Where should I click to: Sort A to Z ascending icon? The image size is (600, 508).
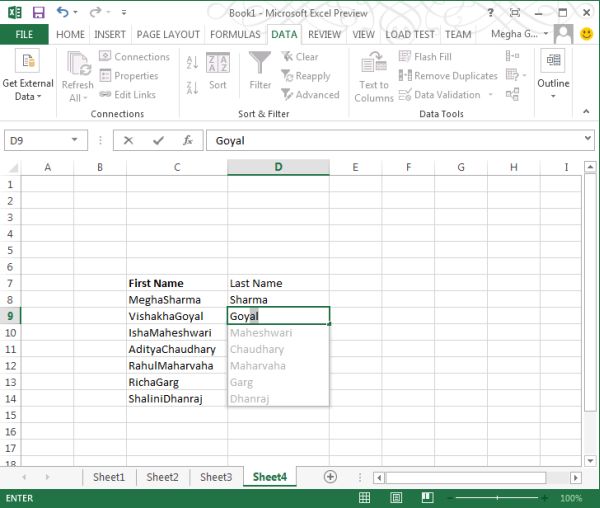point(192,62)
